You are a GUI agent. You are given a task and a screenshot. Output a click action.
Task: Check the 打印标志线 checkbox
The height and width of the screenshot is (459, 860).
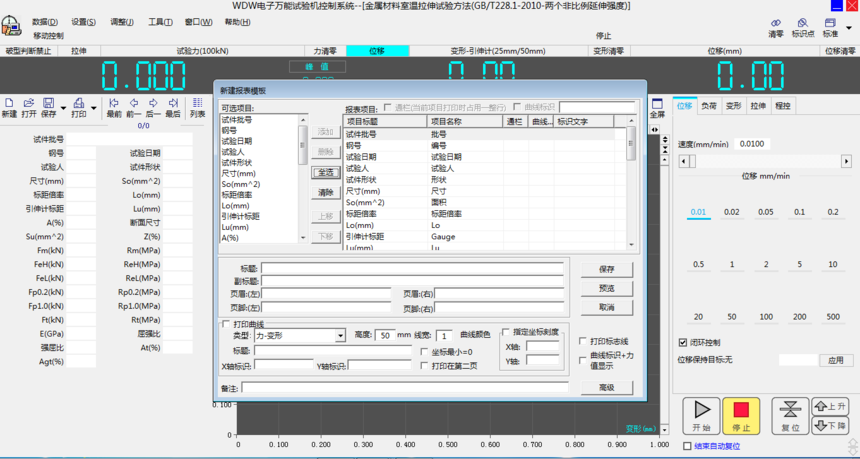coord(583,341)
